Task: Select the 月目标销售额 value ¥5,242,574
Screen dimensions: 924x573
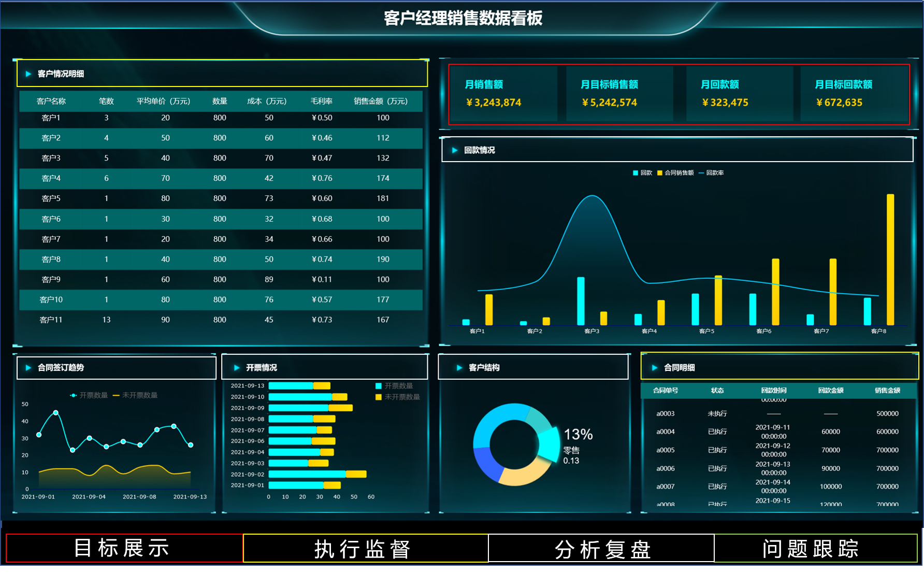Action: click(609, 103)
